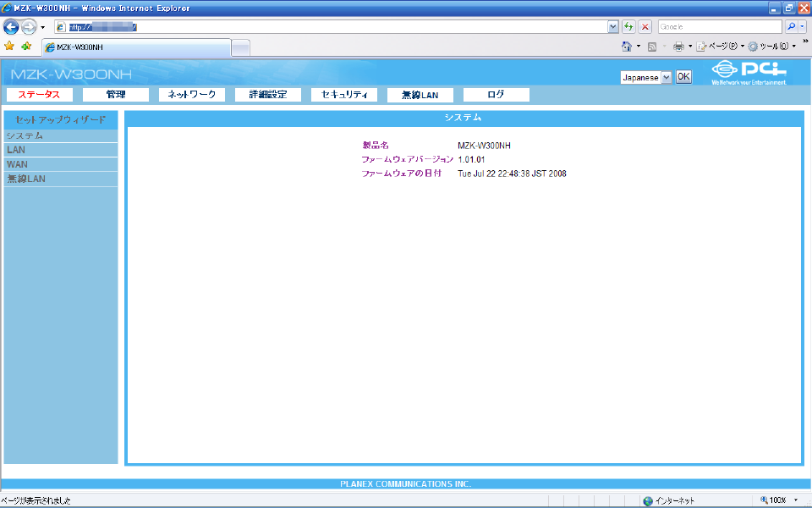
Task: Click the PLANEX COMMUNICATIONS INC. footer text
Action: click(x=405, y=484)
